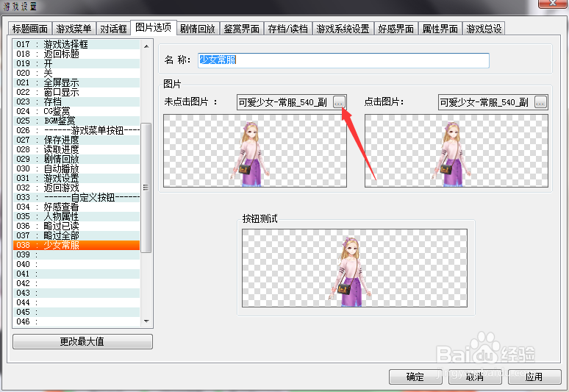Click the list scroll up arrow
The height and width of the screenshot is (392, 569).
pyautogui.click(x=146, y=46)
